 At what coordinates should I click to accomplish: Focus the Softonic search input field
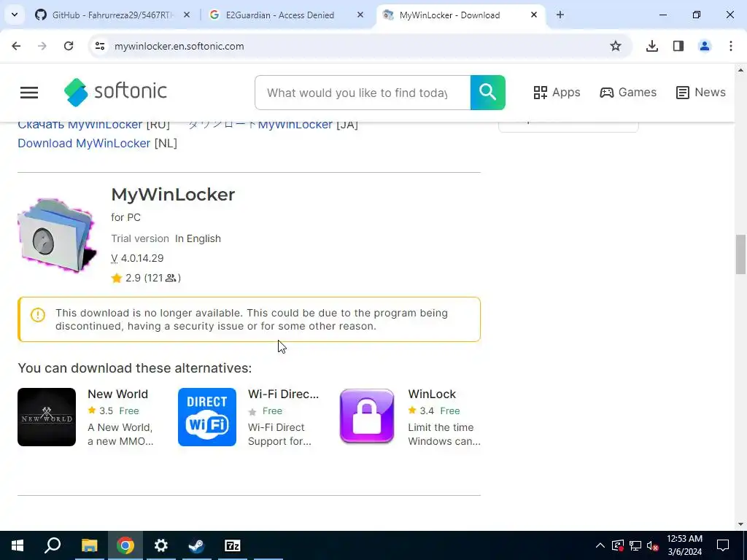(x=363, y=93)
